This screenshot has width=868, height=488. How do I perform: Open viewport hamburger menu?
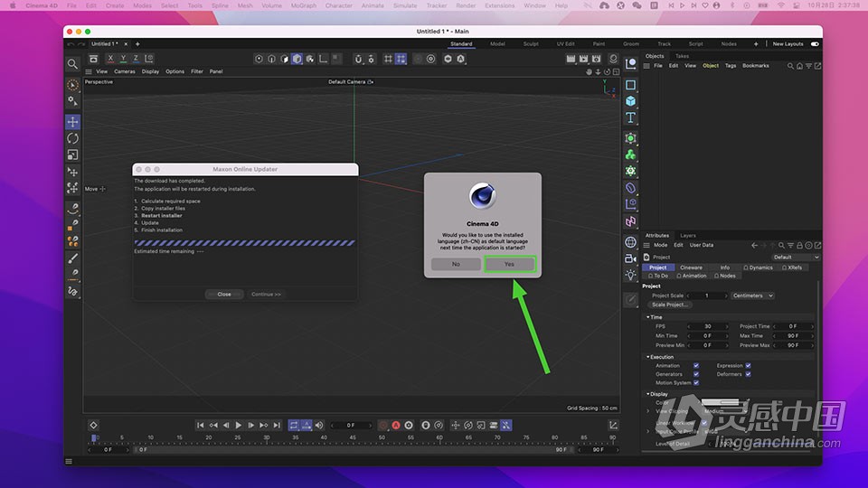coord(89,71)
